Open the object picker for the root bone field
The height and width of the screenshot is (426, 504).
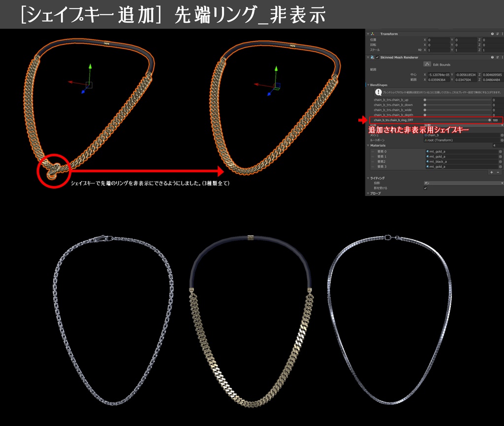click(502, 140)
